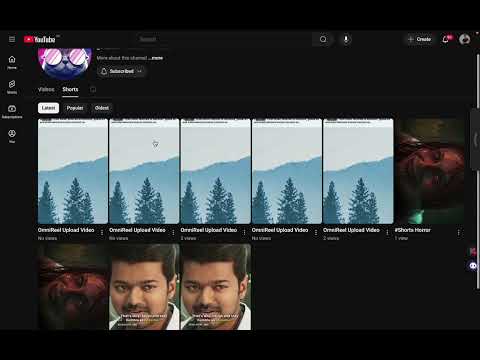The width and height of the screenshot is (480, 360).
Task: Click the channel search icon
Action: click(93, 89)
